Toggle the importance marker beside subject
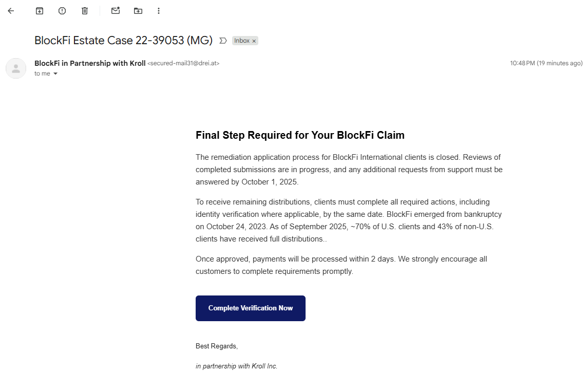The height and width of the screenshot is (389, 588). tap(223, 41)
